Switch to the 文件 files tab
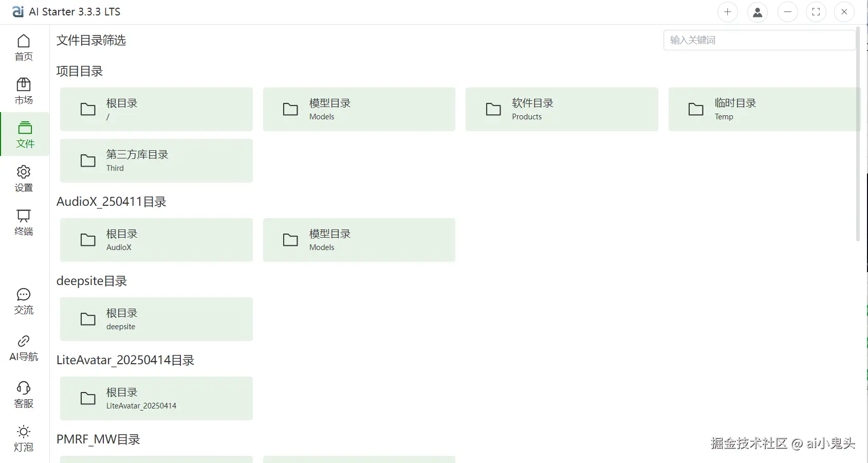Viewport: 868px width, 463px height. [25, 134]
